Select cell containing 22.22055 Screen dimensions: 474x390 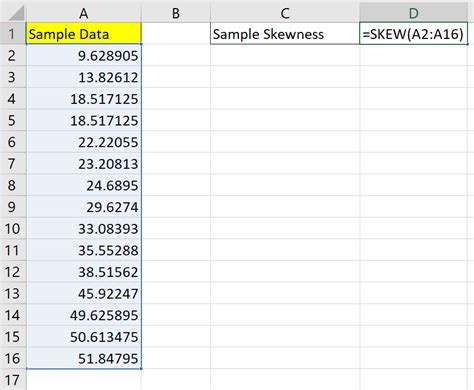click(84, 142)
